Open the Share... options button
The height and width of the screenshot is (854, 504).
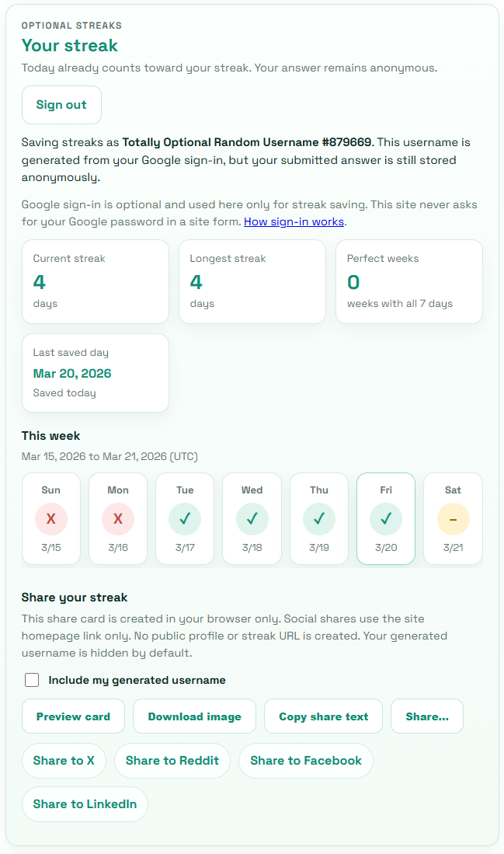(x=427, y=716)
